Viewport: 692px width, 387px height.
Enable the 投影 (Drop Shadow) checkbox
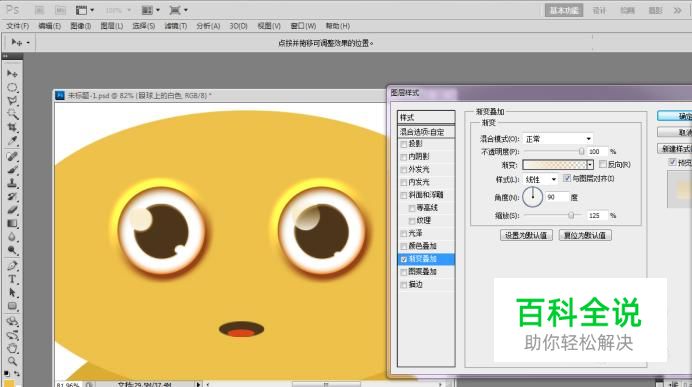(403, 144)
